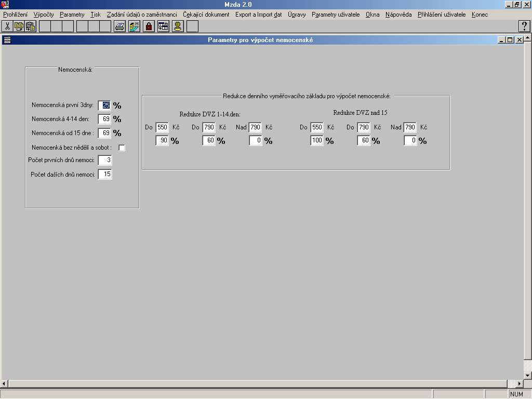Click the vertical scrollbar down arrow
The height and width of the screenshot is (399, 532).
pyautogui.click(x=528, y=376)
